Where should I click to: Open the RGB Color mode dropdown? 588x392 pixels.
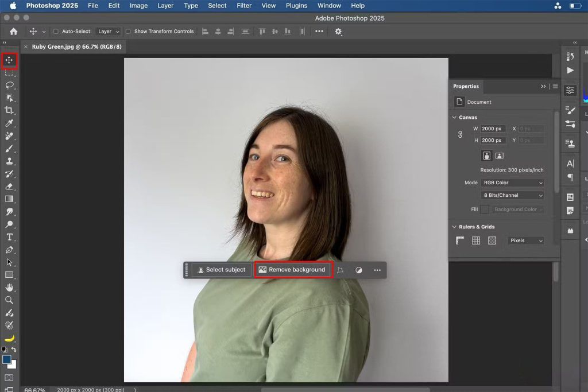(x=512, y=183)
